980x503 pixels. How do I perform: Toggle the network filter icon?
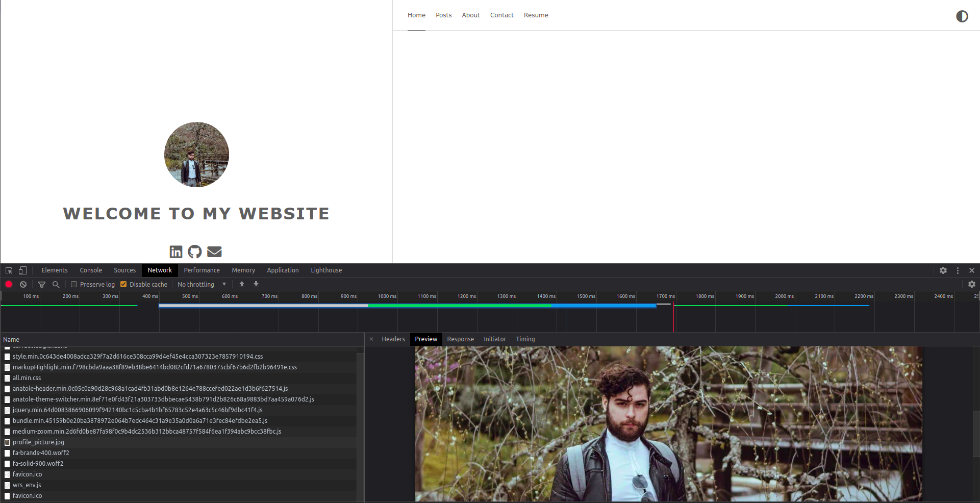(42, 284)
